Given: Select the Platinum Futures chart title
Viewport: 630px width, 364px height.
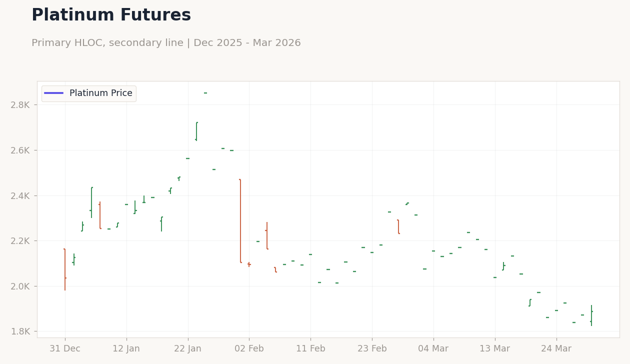Looking at the screenshot, I should [x=111, y=15].
